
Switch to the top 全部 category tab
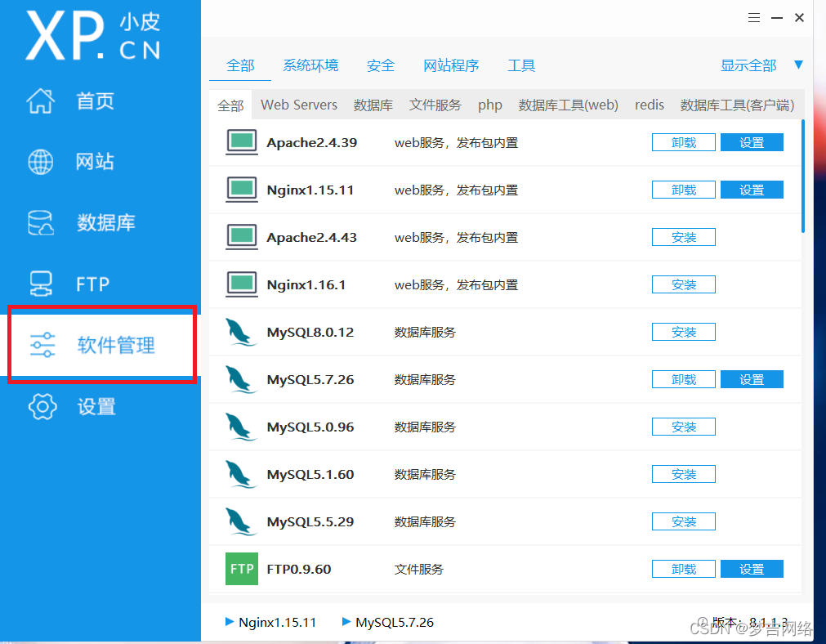coord(240,65)
